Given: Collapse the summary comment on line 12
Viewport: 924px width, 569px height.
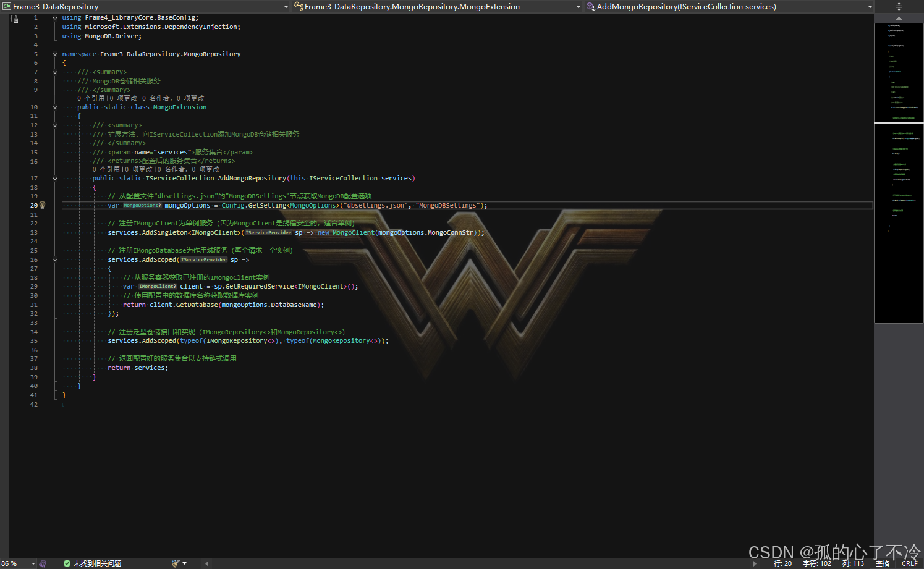Looking at the screenshot, I should (55, 125).
